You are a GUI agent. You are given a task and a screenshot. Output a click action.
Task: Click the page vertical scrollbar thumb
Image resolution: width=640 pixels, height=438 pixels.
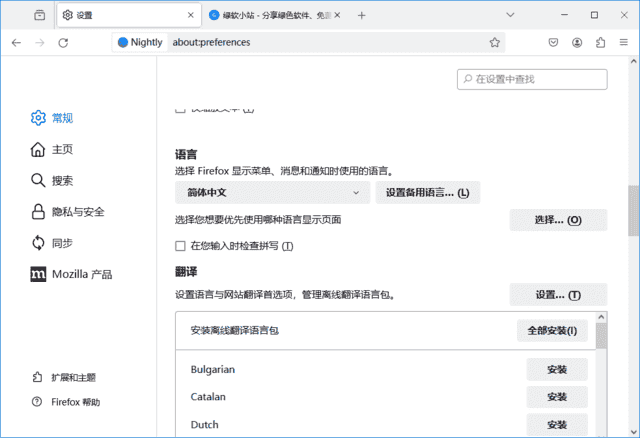[633, 210]
